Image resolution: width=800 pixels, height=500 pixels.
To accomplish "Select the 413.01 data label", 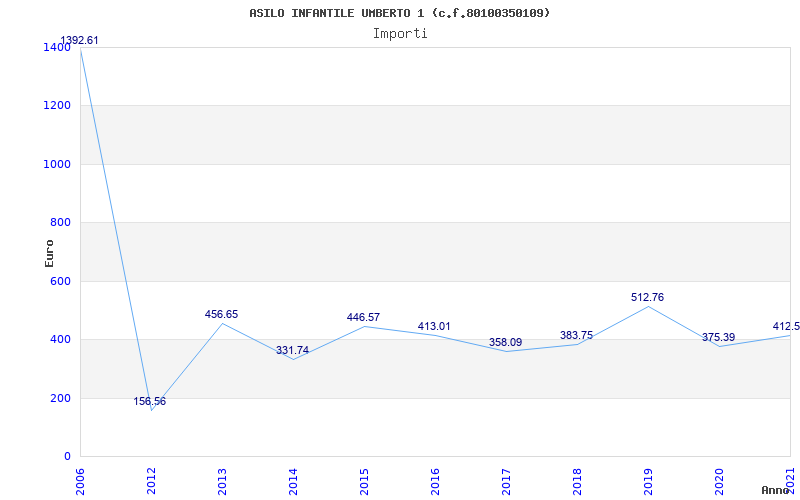I will click(434, 327).
